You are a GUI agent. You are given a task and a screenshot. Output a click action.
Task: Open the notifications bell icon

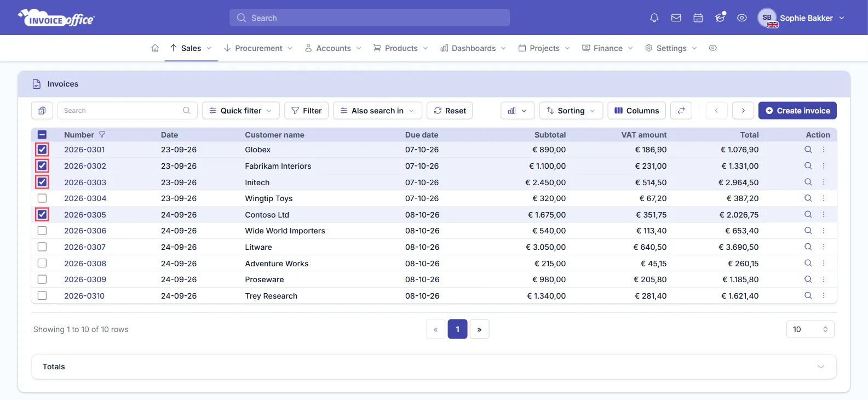654,18
